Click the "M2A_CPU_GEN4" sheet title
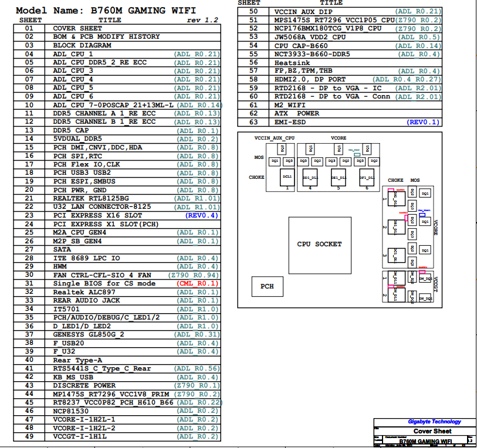The width and height of the screenshot is (477, 448). [80, 232]
